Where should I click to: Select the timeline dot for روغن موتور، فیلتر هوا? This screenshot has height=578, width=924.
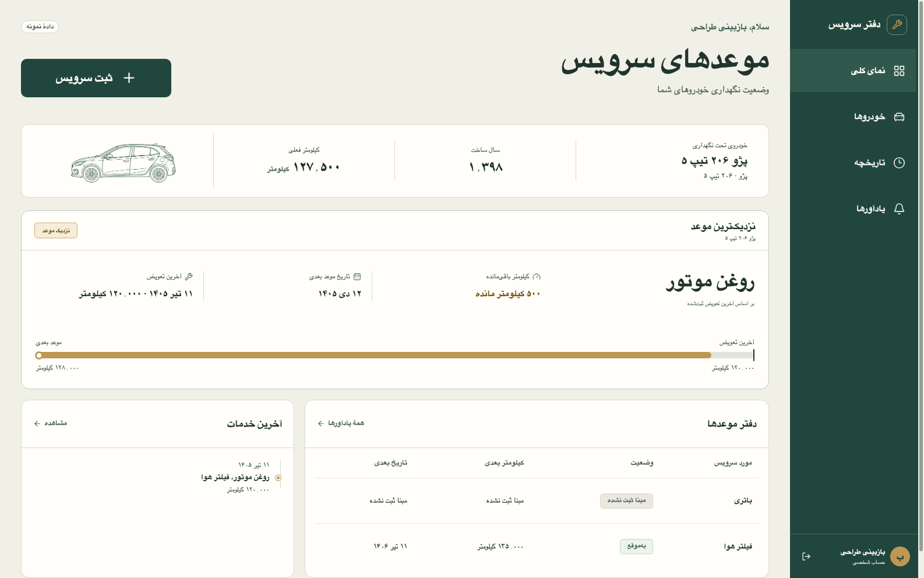click(278, 478)
